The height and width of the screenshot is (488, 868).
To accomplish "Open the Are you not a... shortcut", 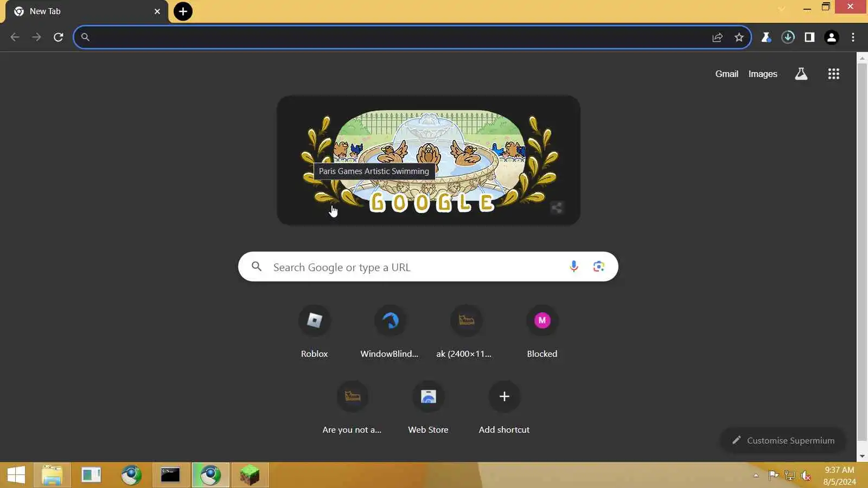I will tap(352, 407).
